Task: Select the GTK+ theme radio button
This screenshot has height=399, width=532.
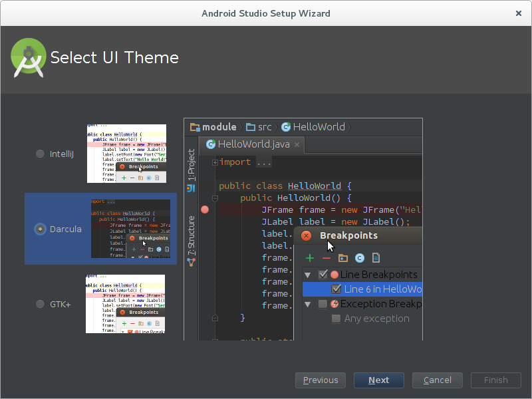Action: (x=40, y=305)
